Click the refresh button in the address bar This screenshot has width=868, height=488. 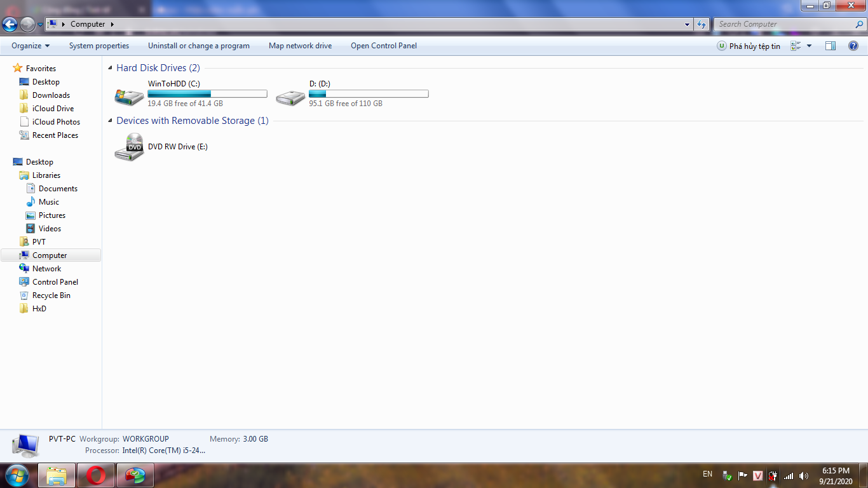(x=702, y=24)
